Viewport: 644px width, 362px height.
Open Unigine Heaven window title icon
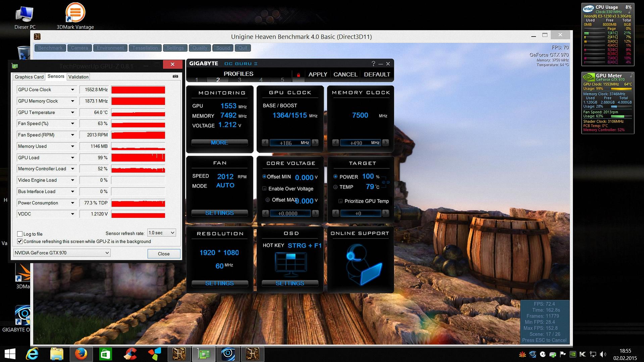37,37
